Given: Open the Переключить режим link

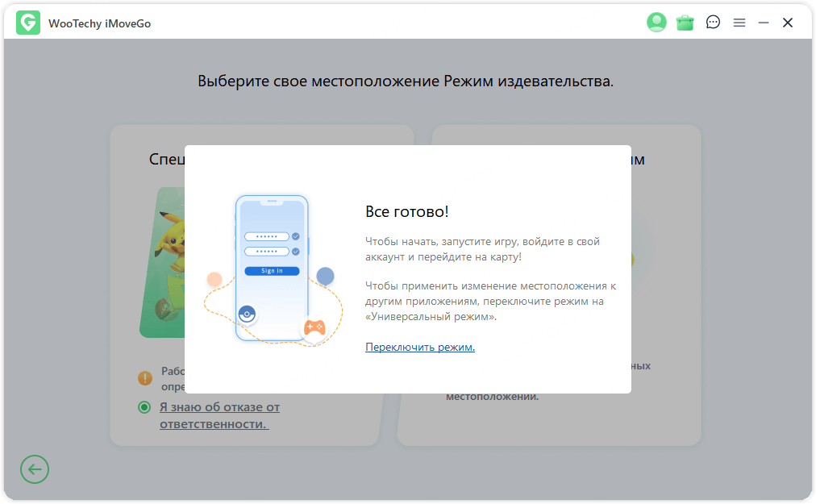Looking at the screenshot, I should coord(419,347).
